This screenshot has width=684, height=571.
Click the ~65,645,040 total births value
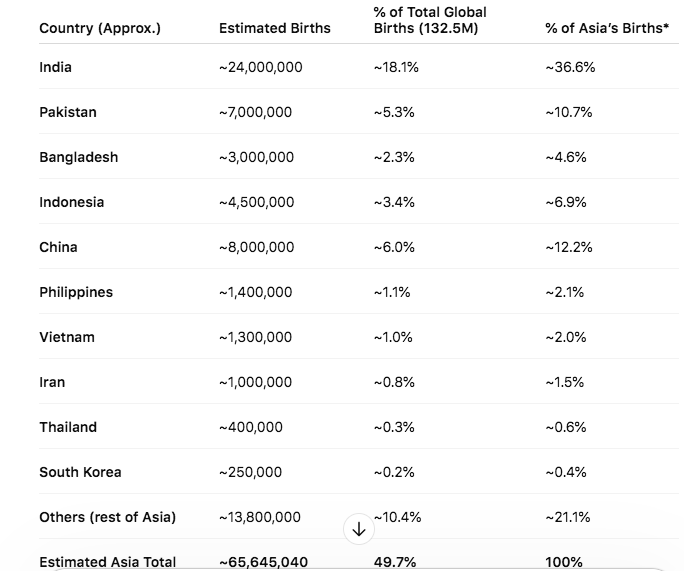pyautogui.click(x=263, y=562)
